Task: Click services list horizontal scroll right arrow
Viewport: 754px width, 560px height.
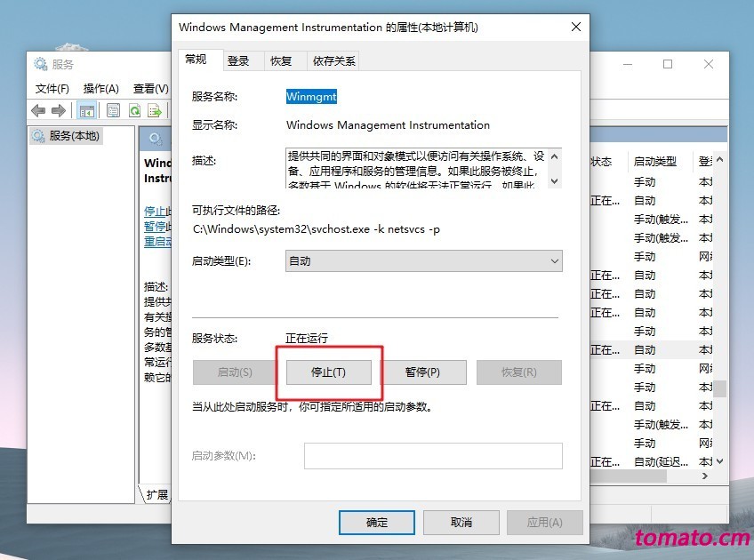Action: [x=705, y=476]
